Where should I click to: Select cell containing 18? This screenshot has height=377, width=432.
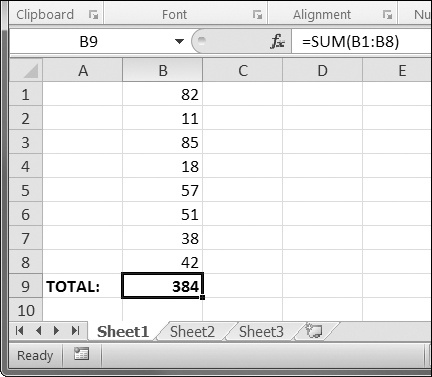point(163,166)
